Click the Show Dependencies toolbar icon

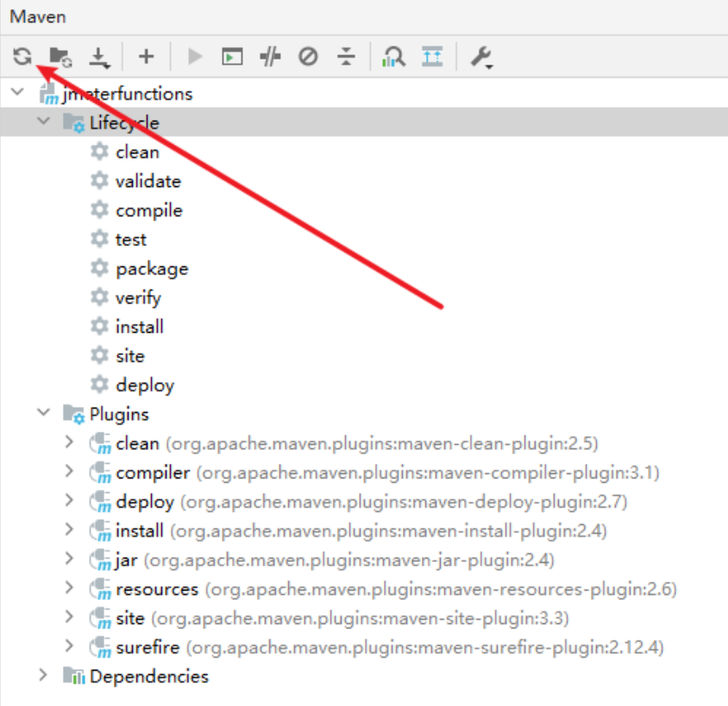pos(393,58)
